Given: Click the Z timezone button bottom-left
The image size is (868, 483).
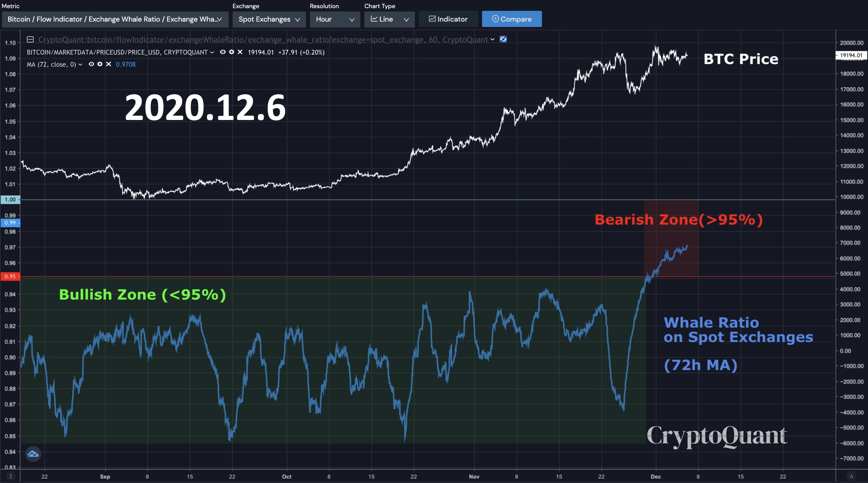Looking at the screenshot, I should pyautogui.click(x=11, y=476).
